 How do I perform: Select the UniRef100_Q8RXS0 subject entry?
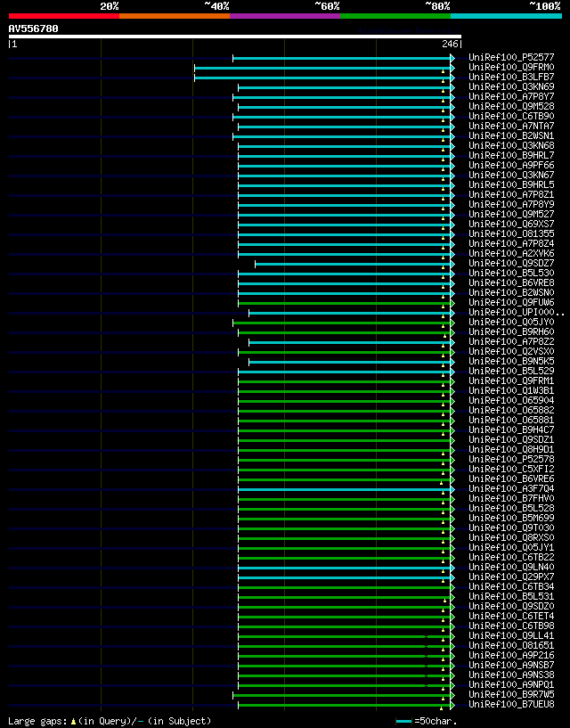(511, 537)
